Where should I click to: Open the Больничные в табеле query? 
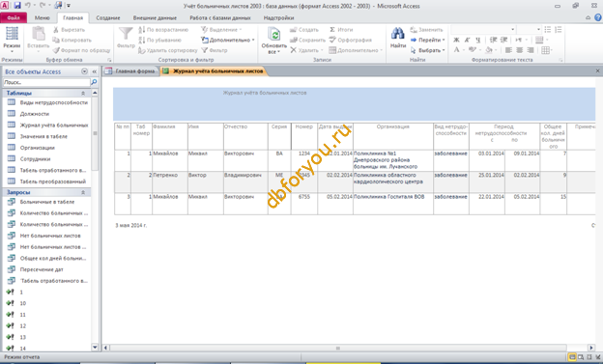click(47, 202)
